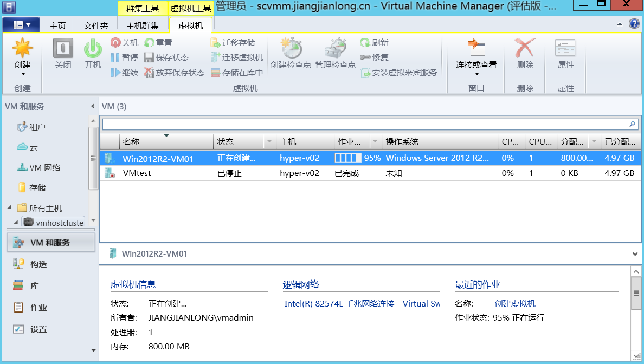Click into the VM search field
Image resolution: width=644 pixels, height=364 pixels.
(365, 124)
